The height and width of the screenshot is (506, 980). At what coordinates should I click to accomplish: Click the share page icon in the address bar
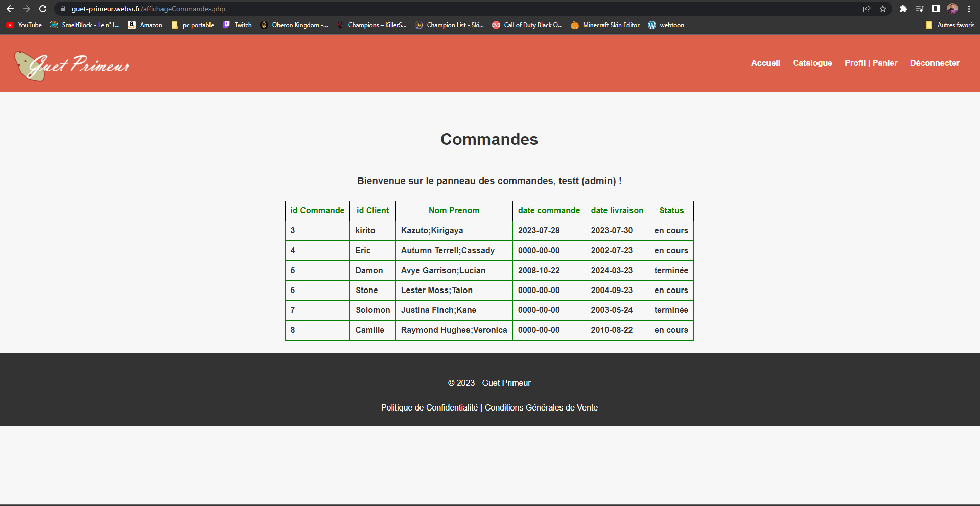pos(867,9)
